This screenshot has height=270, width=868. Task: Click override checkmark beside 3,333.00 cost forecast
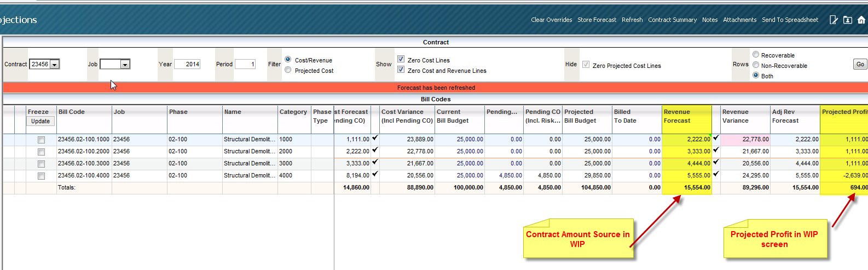point(375,162)
